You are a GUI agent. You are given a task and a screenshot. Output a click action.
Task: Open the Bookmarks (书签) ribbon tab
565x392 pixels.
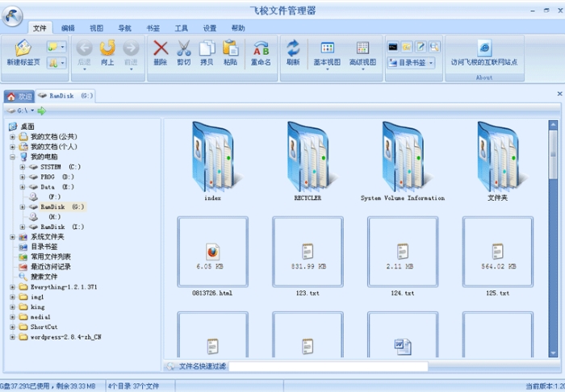(x=153, y=28)
